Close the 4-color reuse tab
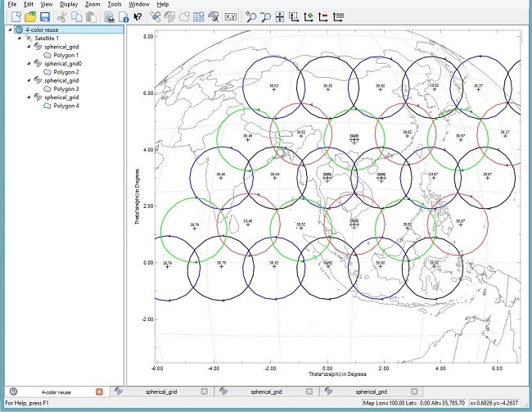532x412 pixels. pyautogui.click(x=99, y=392)
